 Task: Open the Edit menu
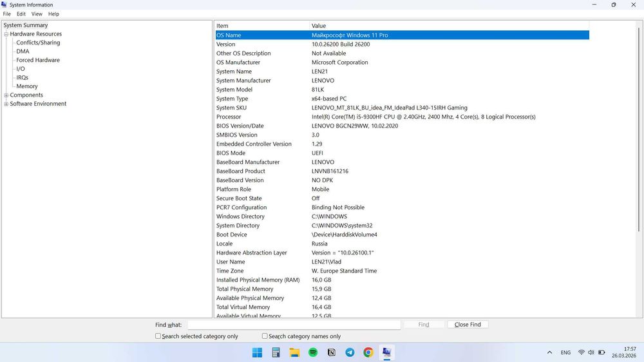pos(21,14)
